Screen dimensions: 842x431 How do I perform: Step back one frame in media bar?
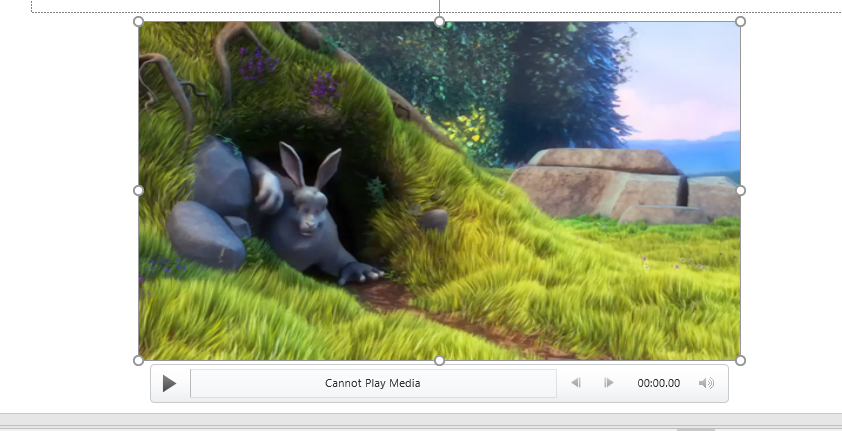click(576, 383)
